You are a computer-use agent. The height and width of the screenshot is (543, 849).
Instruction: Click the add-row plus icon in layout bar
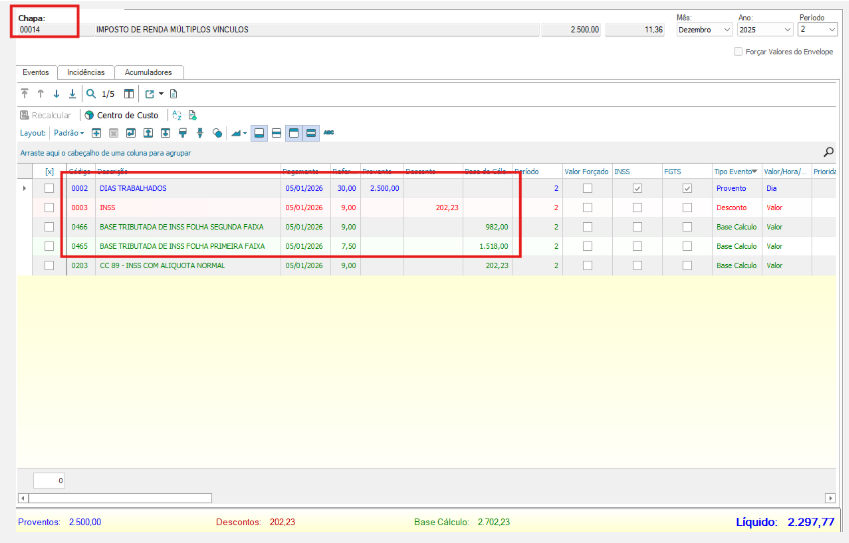pos(96,133)
